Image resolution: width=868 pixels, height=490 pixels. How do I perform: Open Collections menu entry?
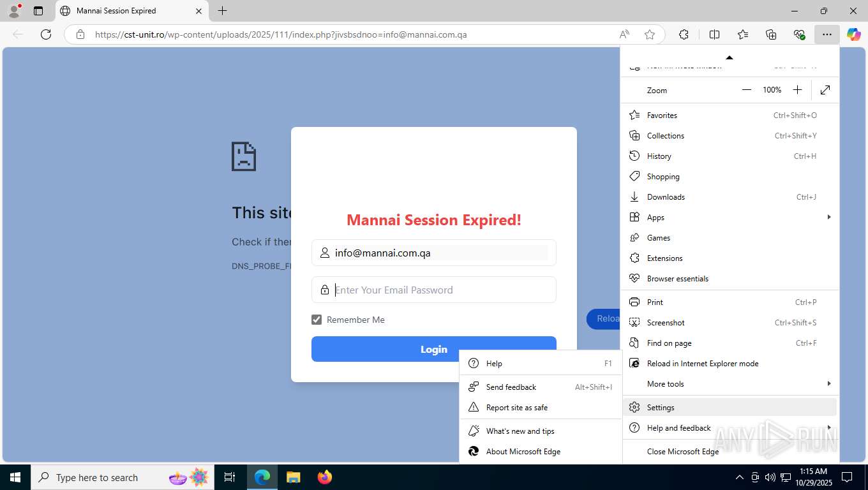pyautogui.click(x=730, y=136)
